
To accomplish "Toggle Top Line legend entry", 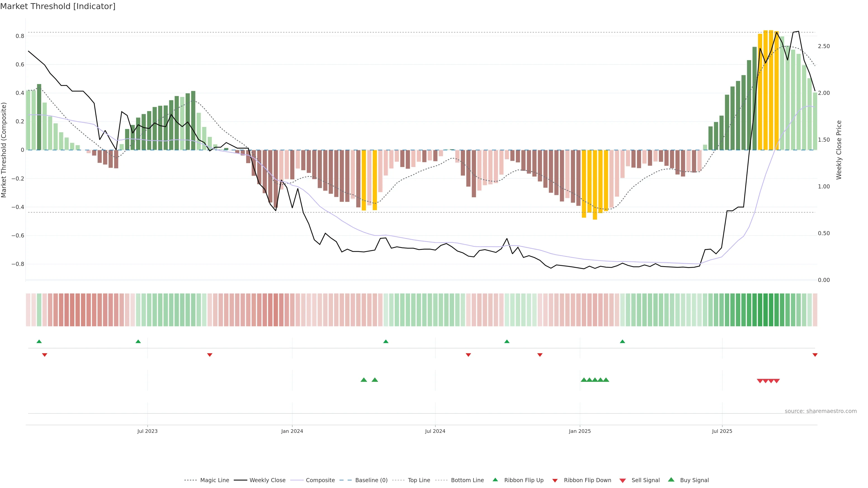I will [x=419, y=480].
